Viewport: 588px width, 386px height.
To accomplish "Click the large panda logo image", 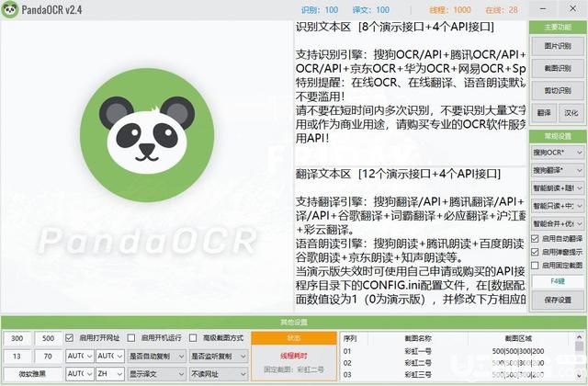I will point(147,135).
